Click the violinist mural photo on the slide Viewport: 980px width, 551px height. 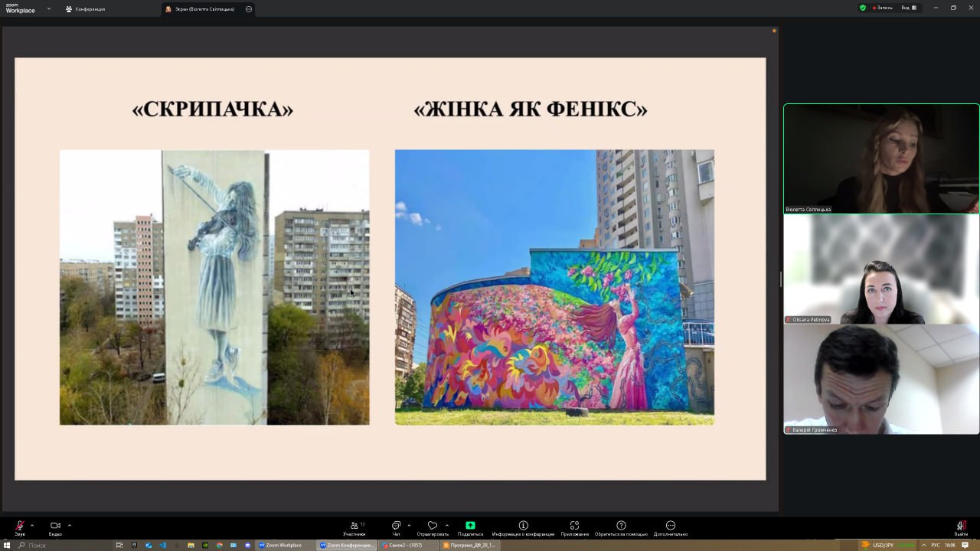[x=214, y=287]
